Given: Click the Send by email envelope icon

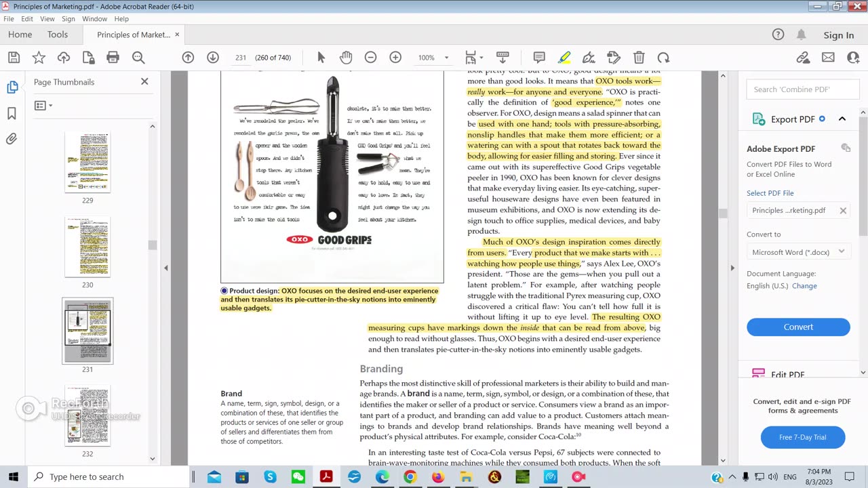Looking at the screenshot, I should tap(828, 58).
